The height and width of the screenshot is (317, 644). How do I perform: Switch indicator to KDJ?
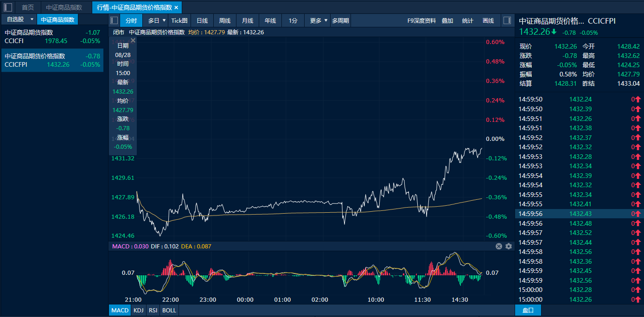coord(138,310)
